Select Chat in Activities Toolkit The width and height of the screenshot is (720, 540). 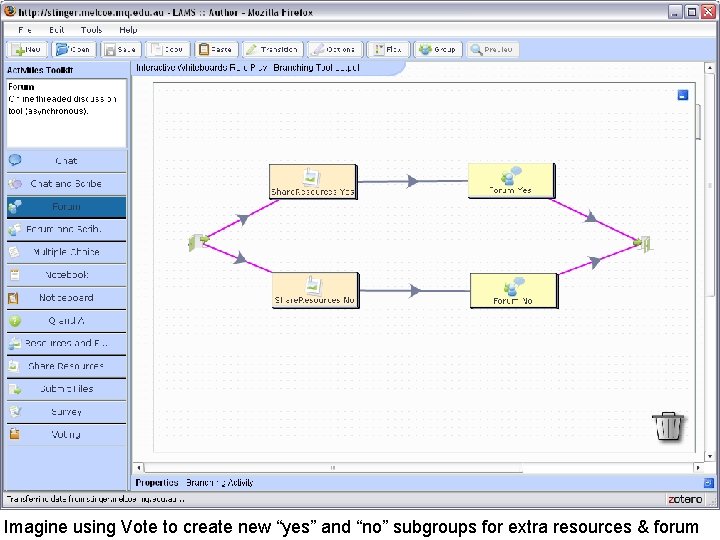(66, 161)
